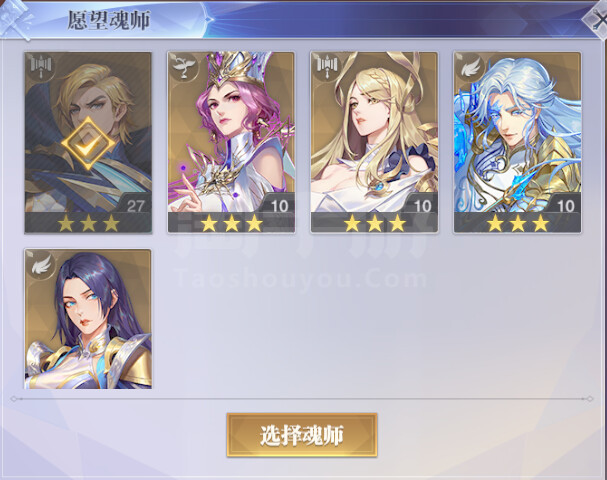Close the 愿望魂师 dialog with X
The image size is (607, 480).
[598, 19]
